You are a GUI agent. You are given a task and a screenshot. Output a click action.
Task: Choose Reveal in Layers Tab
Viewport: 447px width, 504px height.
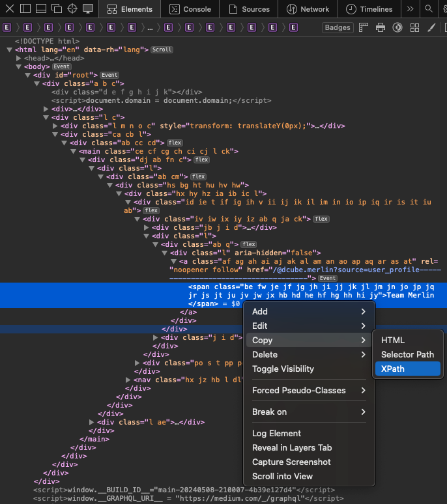coord(309,448)
